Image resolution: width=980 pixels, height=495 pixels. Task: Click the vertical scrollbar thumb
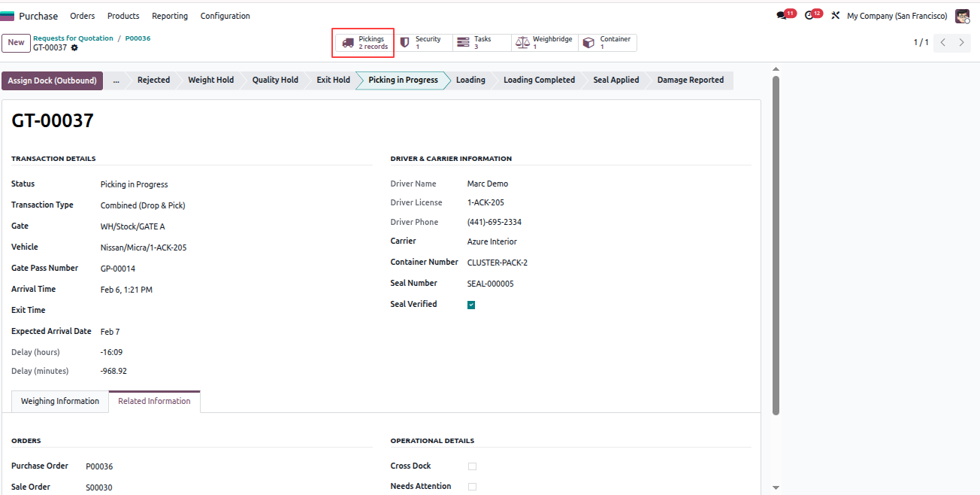pos(776,244)
